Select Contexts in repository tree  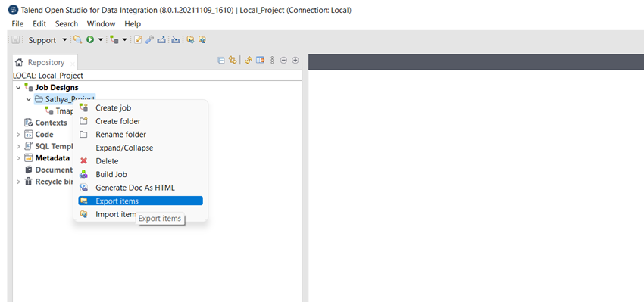point(51,123)
